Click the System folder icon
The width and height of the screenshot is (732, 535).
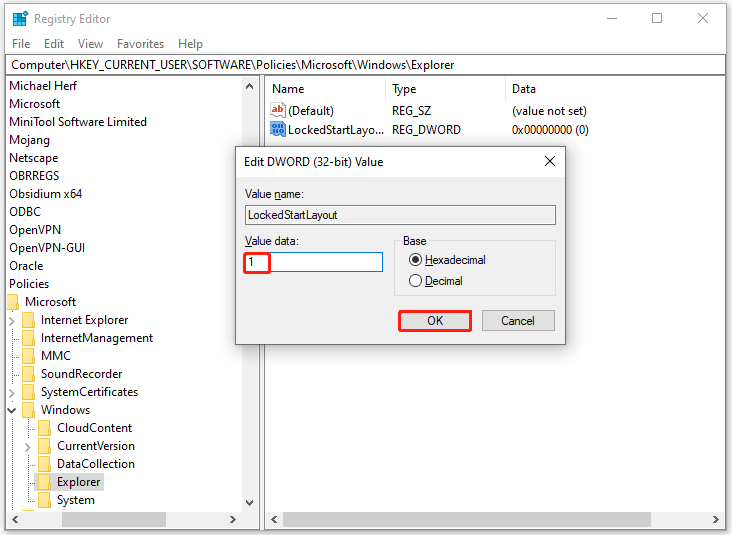coord(44,500)
